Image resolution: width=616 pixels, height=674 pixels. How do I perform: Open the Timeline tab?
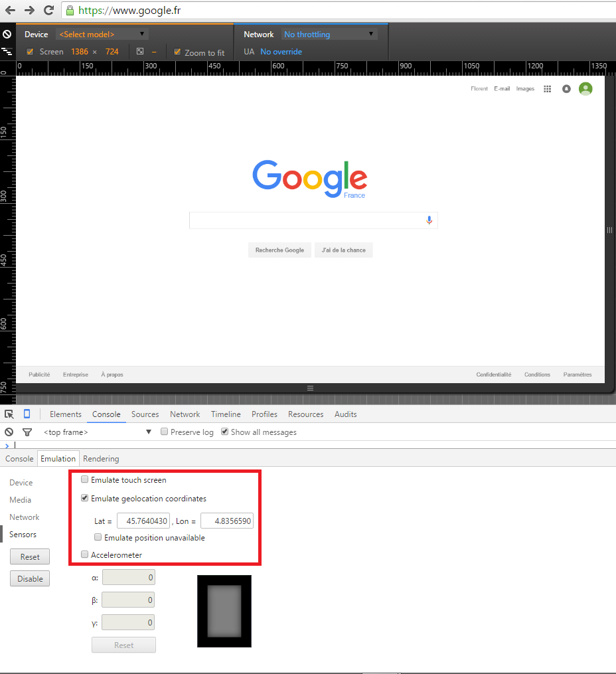[226, 414]
